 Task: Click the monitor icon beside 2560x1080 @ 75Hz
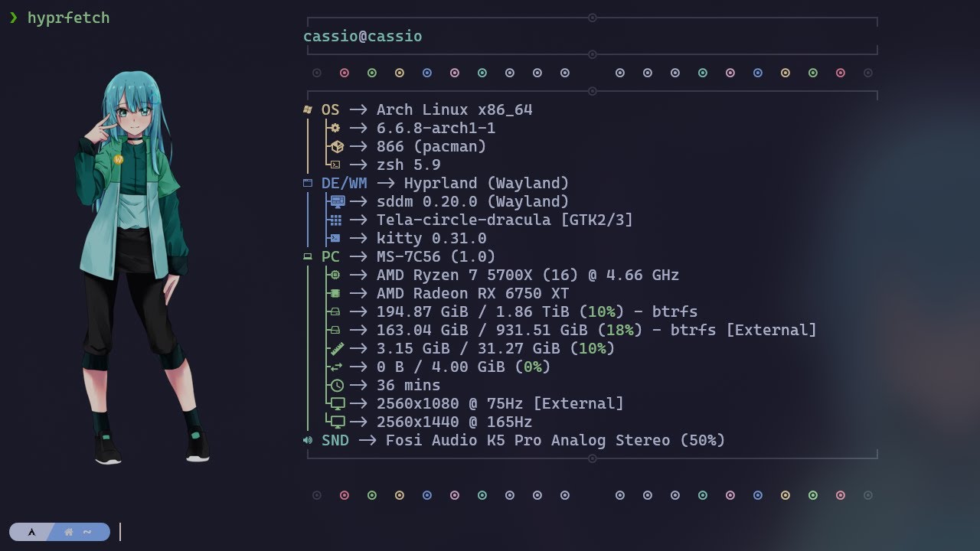pos(338,404)
